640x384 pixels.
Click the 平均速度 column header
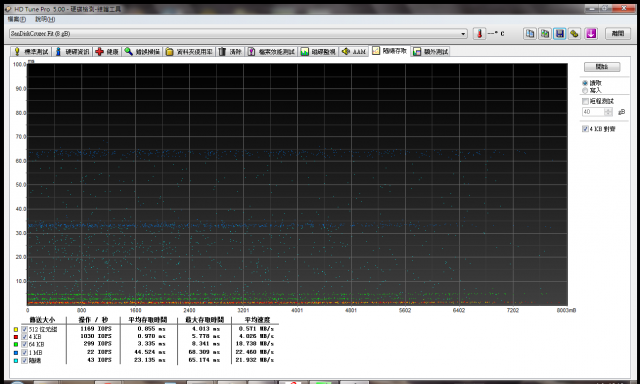tap(257, 320)
